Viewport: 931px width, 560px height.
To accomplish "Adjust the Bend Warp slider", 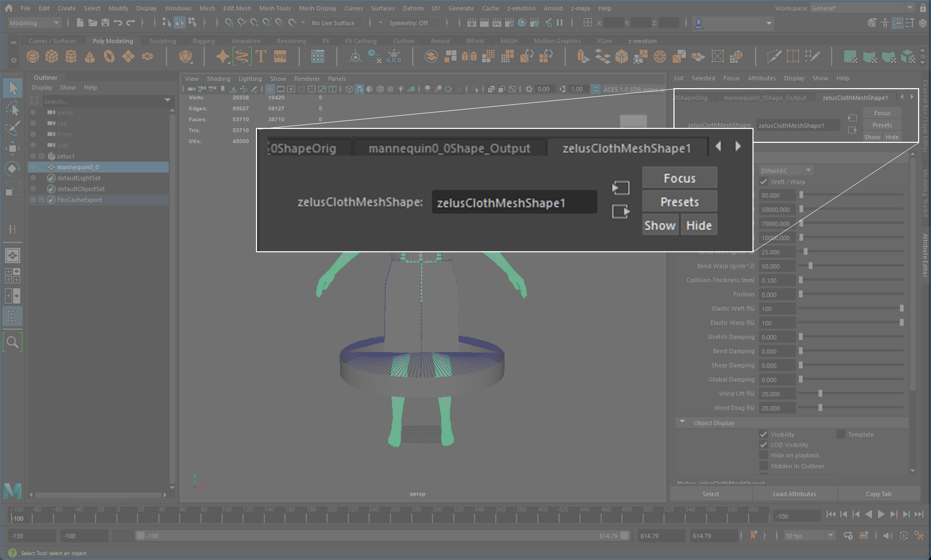I will pos(810,266).
